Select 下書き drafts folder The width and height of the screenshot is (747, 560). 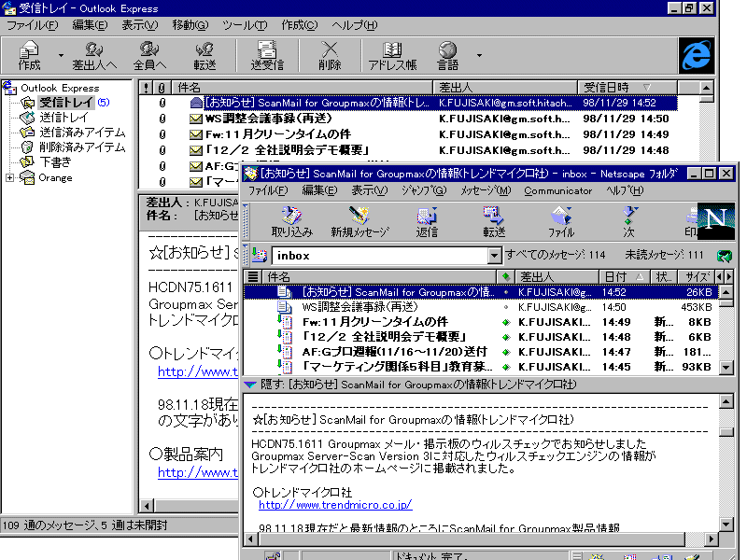[55, 162]
